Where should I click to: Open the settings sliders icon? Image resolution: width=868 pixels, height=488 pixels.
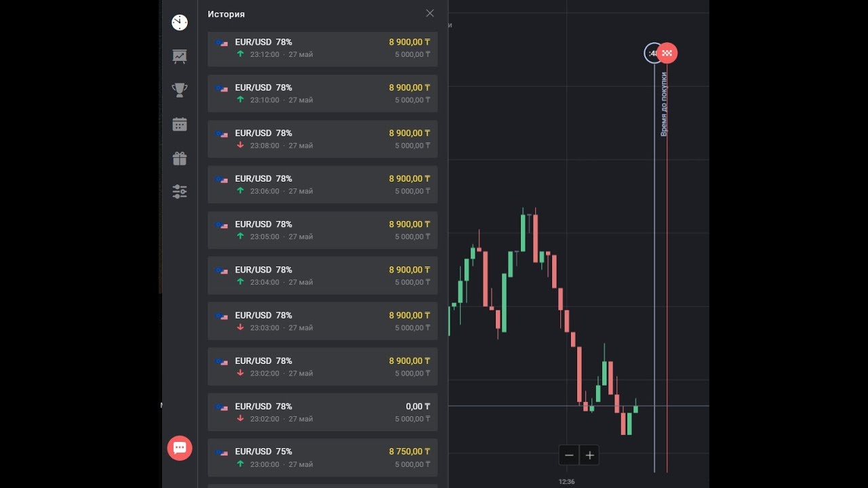pos(180,192)
